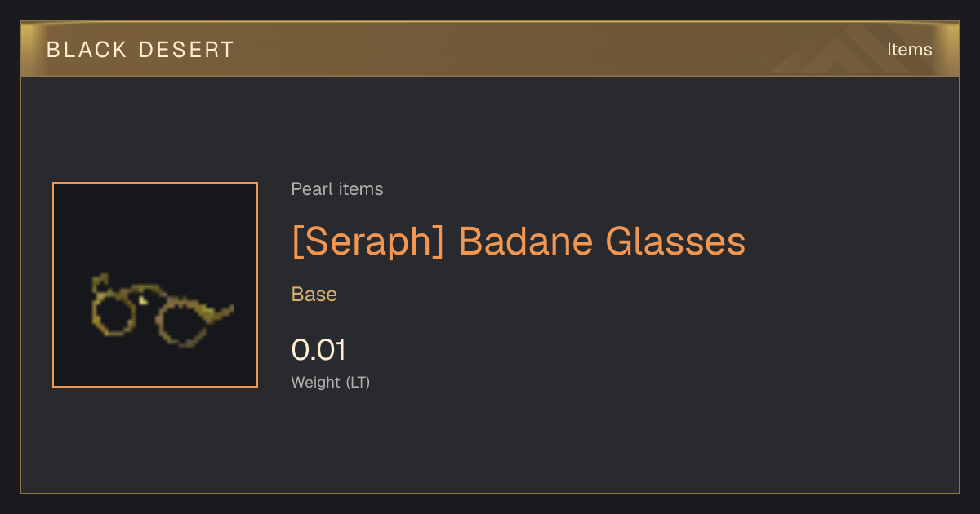Select the Base grade label
Viewport: 980px width, 514px height.
pos(314,295)
